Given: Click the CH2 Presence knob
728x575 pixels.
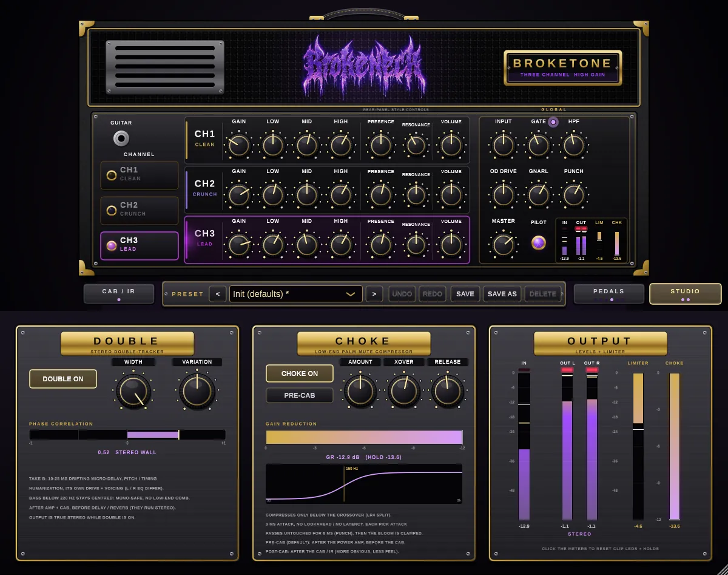Looking at the screenshot, I should coord(381,196).
